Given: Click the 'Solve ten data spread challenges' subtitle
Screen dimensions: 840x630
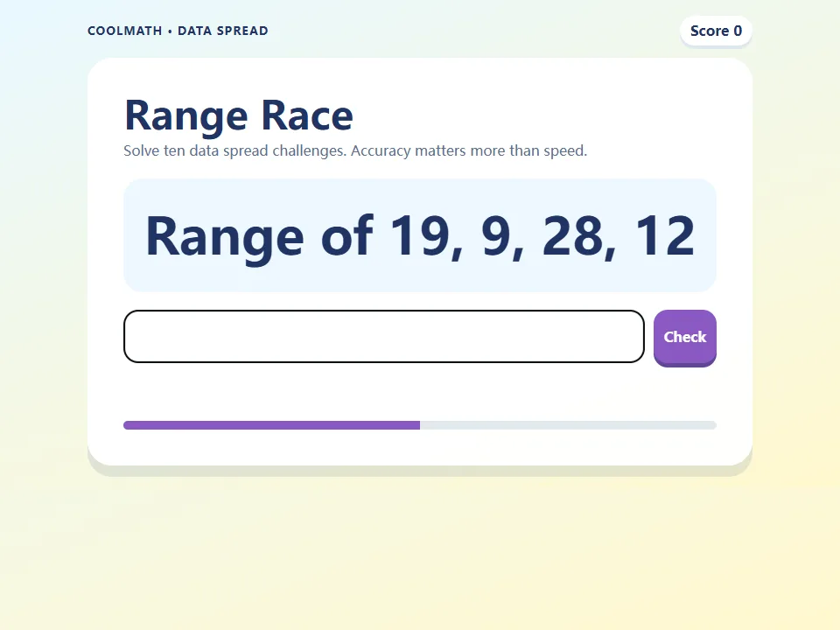Looking at the screenshot, I should [x=355, y=151].
